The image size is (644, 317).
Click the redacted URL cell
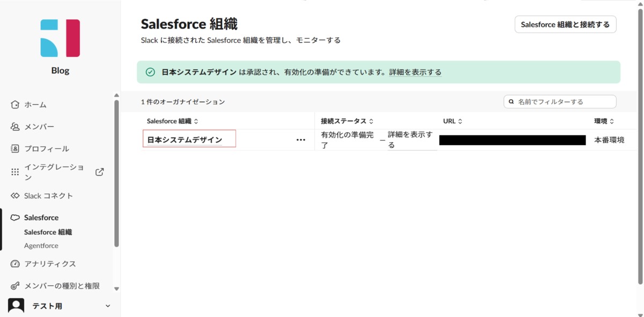click(512, 140)
